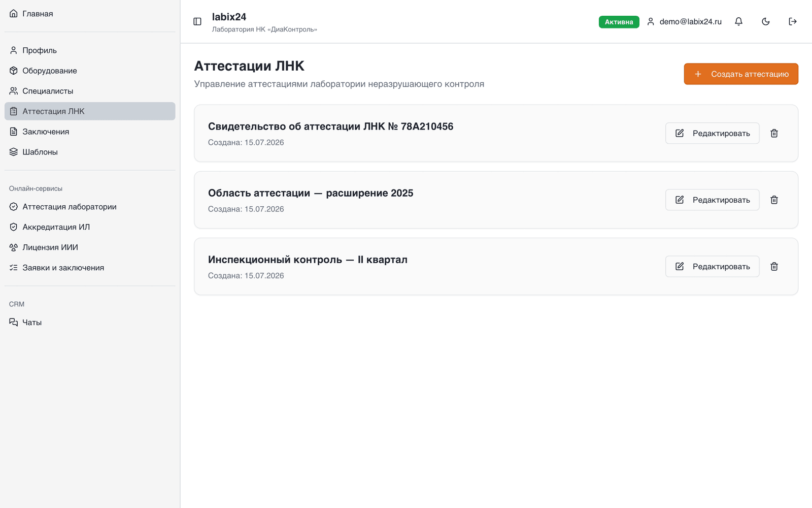Click layers icon beside Шаблоны
This screenshot has height=508, width=812.
(x=14, y=152)
